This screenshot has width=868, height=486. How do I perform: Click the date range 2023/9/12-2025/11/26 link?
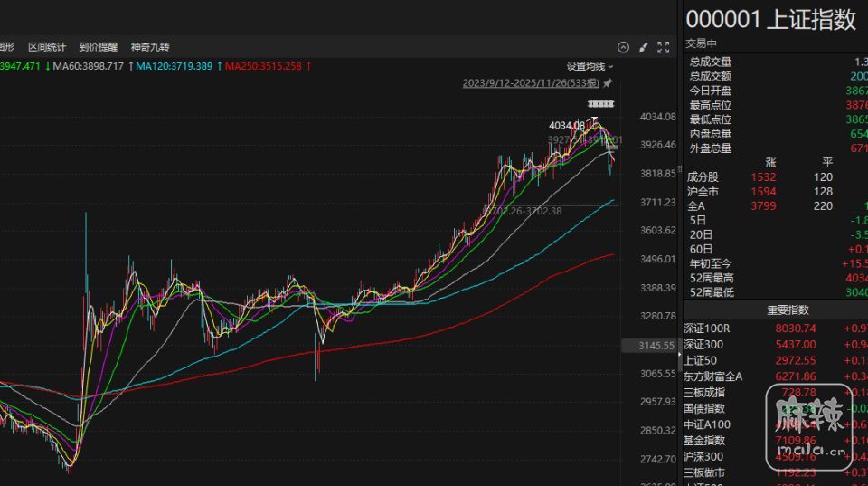pyautogui.click(x=531, y=83)
